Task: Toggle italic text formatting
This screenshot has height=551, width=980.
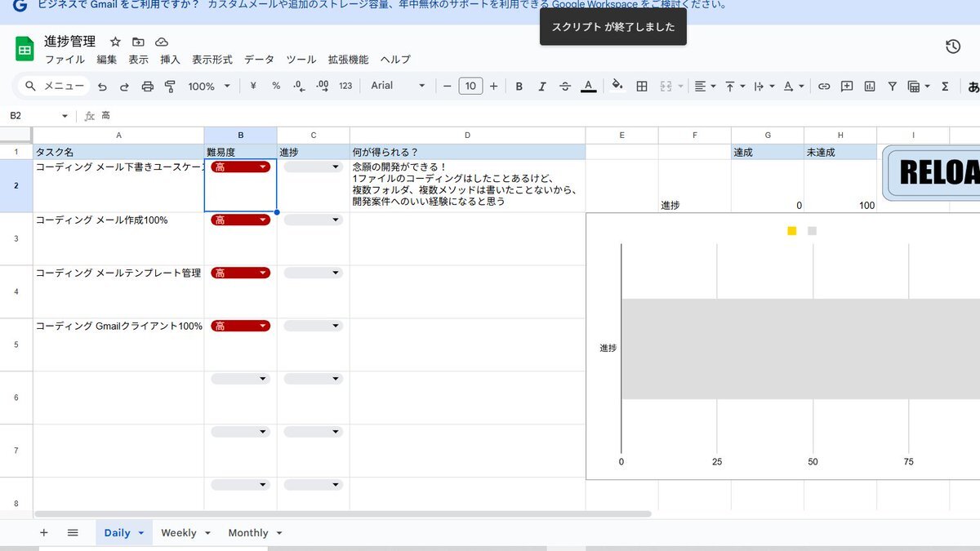Action: [541, 86]
